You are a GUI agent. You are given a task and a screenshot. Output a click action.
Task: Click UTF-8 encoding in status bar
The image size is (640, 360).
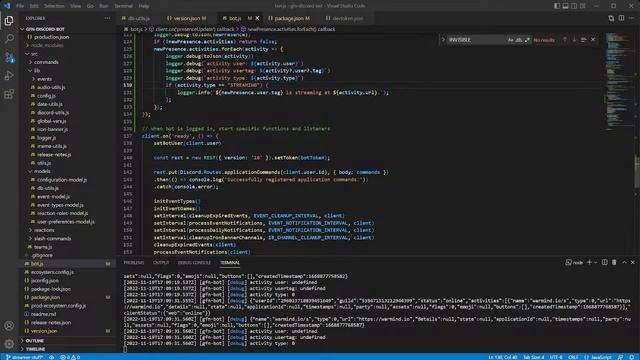(556, 357)
